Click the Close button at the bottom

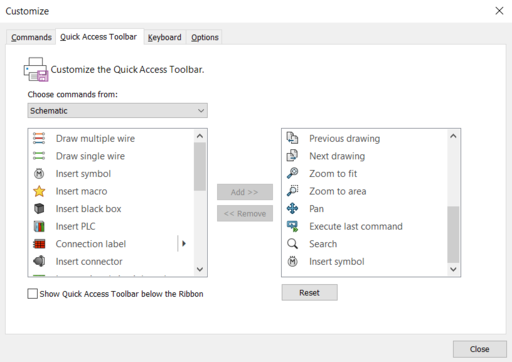coord(480,349)
